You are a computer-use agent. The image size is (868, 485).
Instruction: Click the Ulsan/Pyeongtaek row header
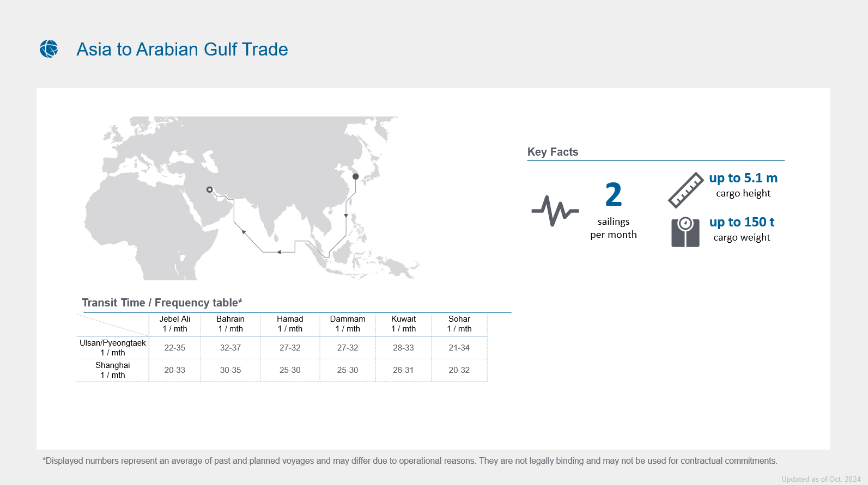coord(113,348)
